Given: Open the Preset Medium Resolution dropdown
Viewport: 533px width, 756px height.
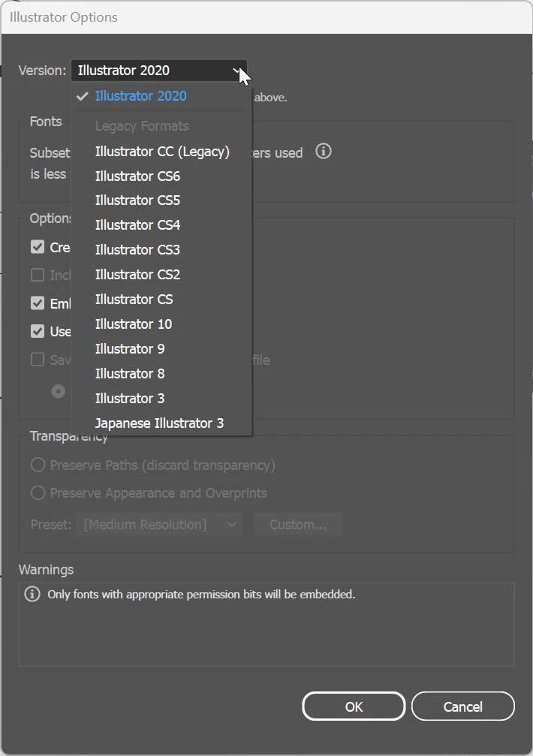Looking at the screenshot, I should pyautogui.click(x=159, y=525).
